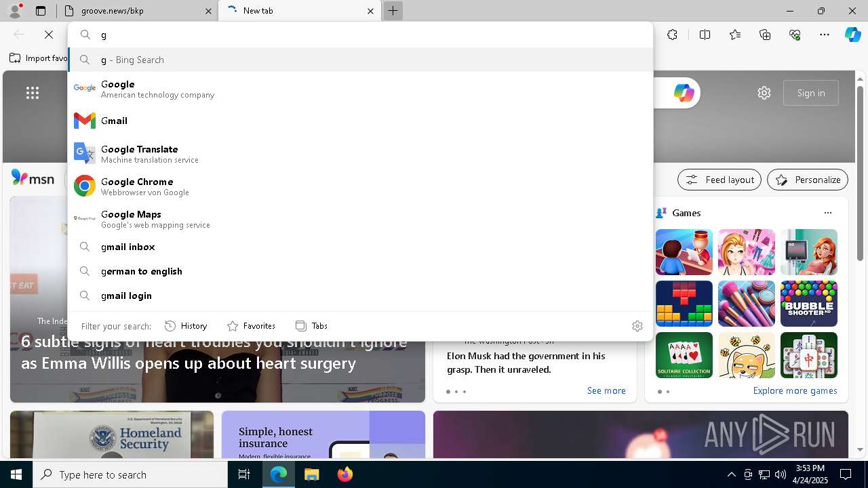This screenshot has width=868, height=488.
Task: Open the Elon Musk news article
Action: tap(526, 363)
